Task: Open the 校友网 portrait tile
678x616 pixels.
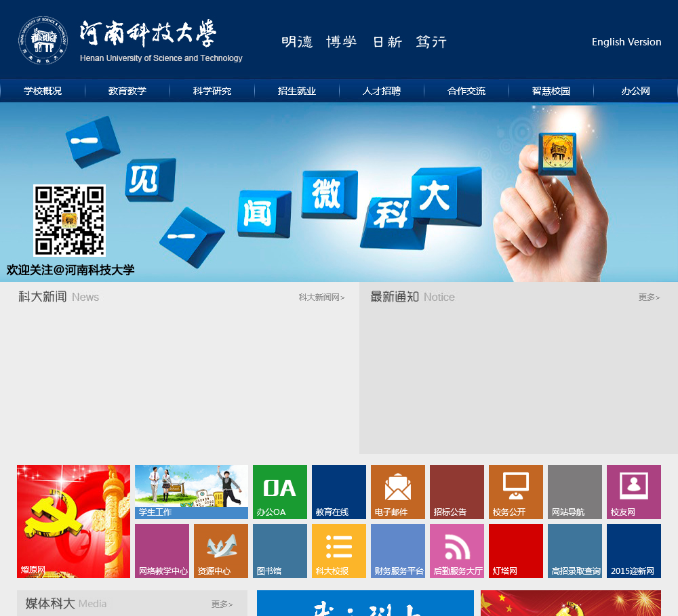Action: point(634,492)
